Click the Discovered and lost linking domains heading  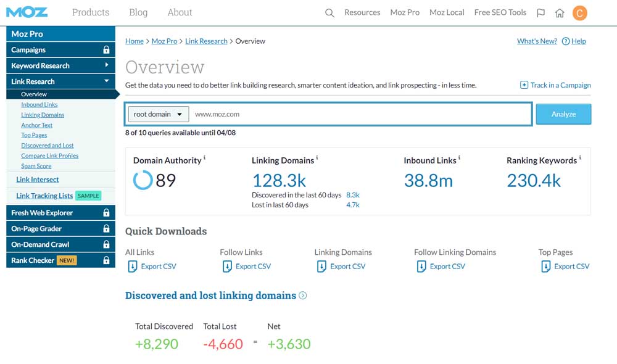click(x=210, y=296)
